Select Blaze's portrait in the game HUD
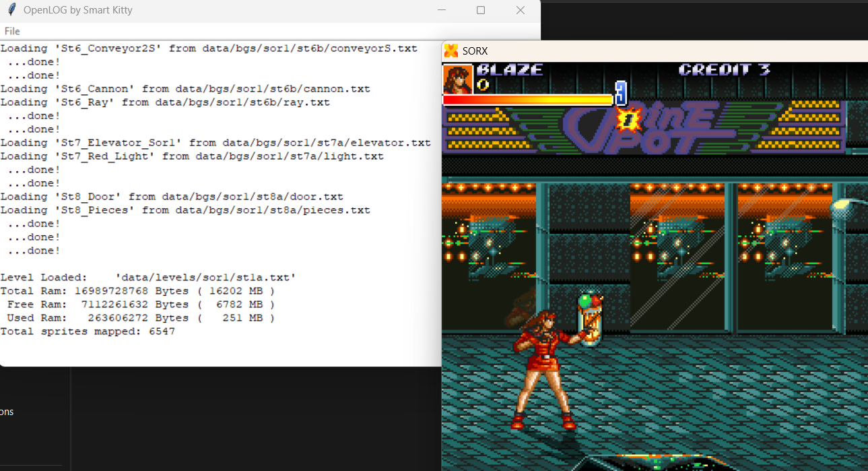The image size is (868, 471). 458,80
